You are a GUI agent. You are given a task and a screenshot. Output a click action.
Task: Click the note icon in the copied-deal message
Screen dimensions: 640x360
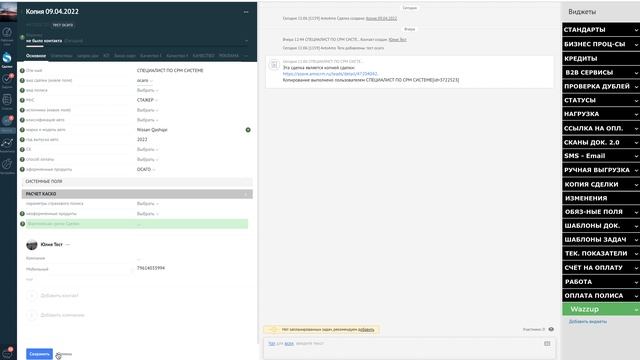point(274,64)
